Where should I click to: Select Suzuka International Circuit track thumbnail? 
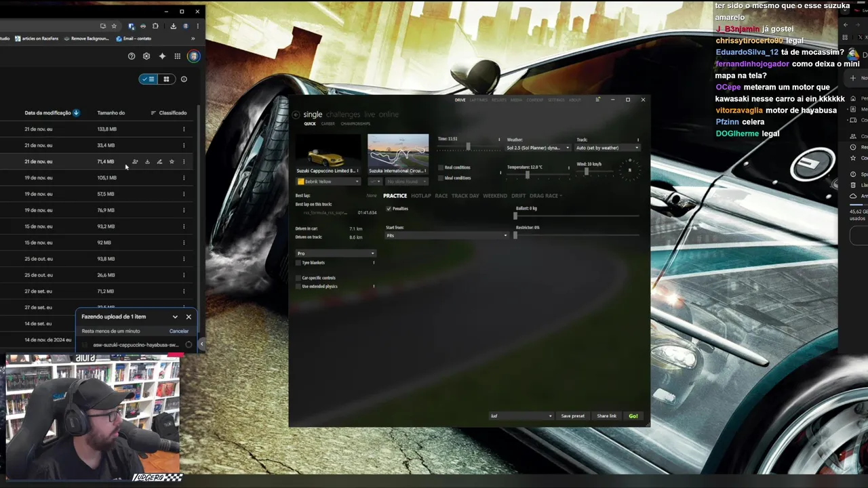[398, 154]
